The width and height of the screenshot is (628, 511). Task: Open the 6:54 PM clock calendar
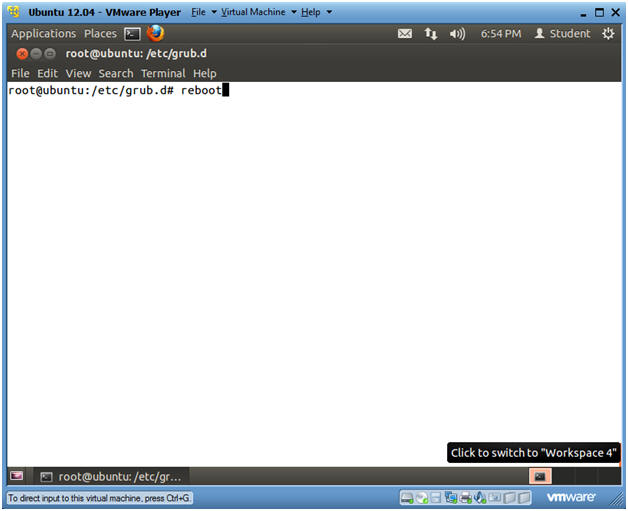click(x=501, y=34)
